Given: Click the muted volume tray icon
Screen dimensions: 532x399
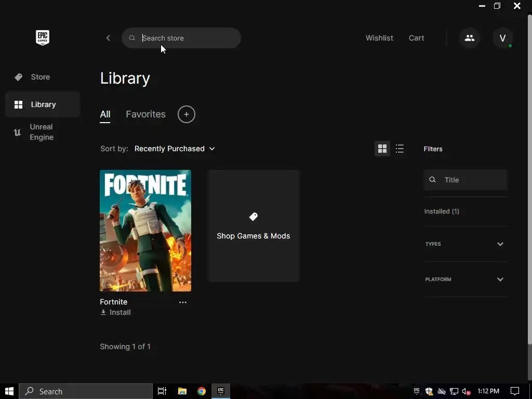Looking at the screenshot, I should tap(467, 392).
